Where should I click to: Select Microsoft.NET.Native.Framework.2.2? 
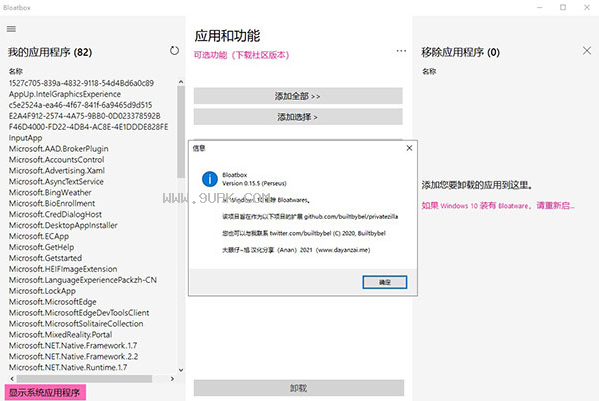(73, 356)
